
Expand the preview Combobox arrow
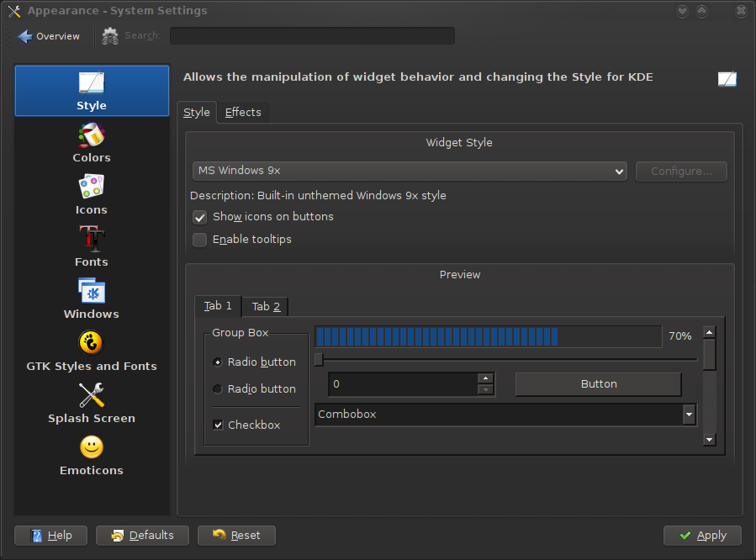click(x=690, y=415)
